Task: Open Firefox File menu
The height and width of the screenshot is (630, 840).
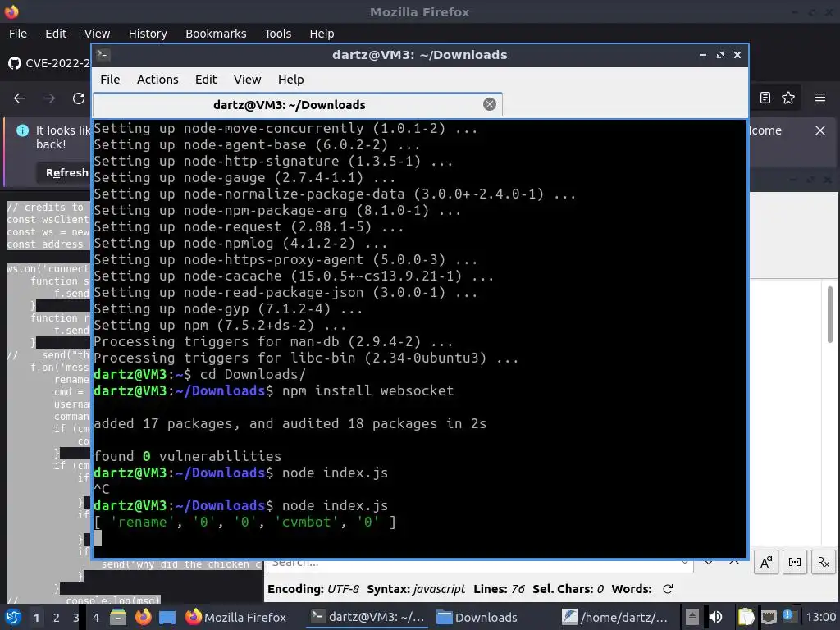Action: point(18,34)
